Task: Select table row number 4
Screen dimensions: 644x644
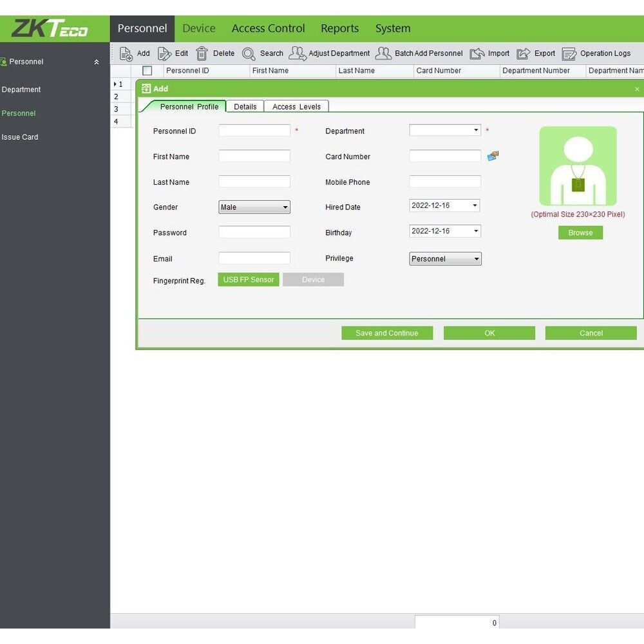Action: [121, 122]
